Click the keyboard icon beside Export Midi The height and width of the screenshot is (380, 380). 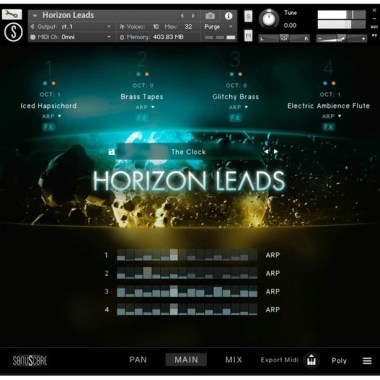(x=311, y=361)
